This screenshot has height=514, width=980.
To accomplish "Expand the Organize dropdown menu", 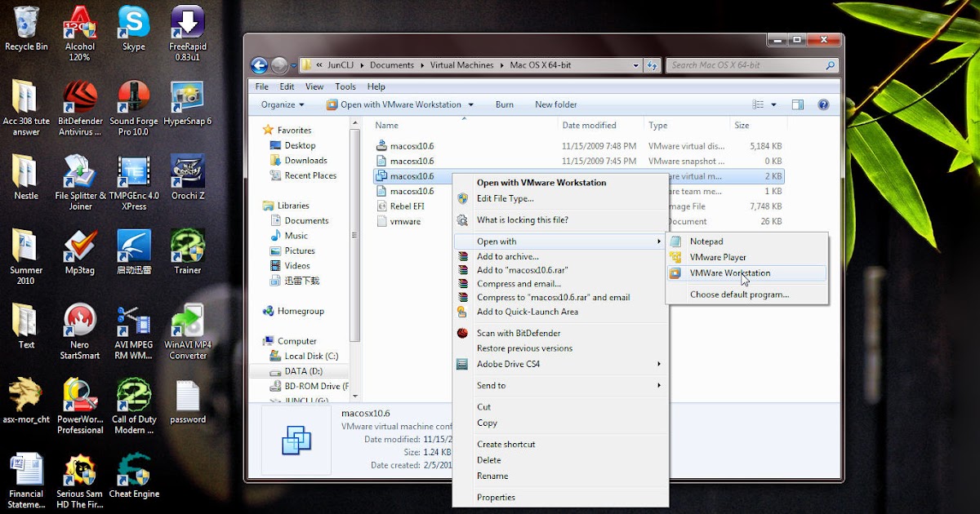I will (283, 104).
